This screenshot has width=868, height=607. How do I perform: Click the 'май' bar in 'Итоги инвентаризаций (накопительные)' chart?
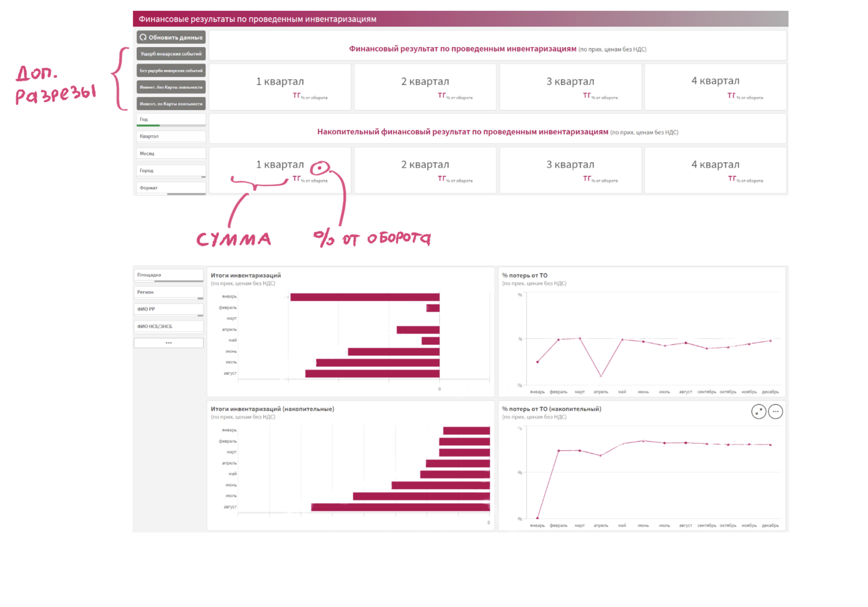(x=455, y=474)
